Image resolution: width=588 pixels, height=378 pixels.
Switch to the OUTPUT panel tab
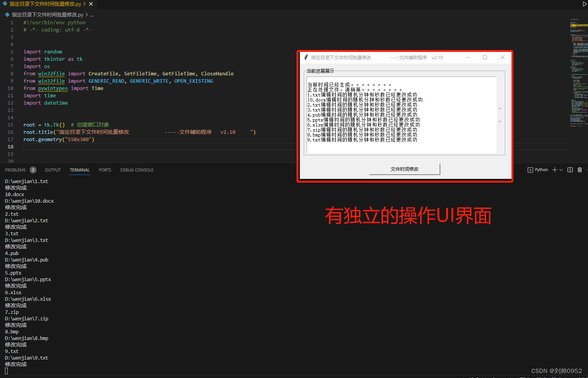click(53, 170)
